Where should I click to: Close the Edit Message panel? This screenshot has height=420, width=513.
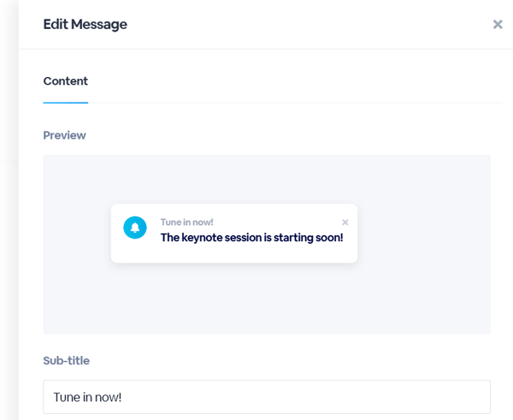tap(498, 24)
